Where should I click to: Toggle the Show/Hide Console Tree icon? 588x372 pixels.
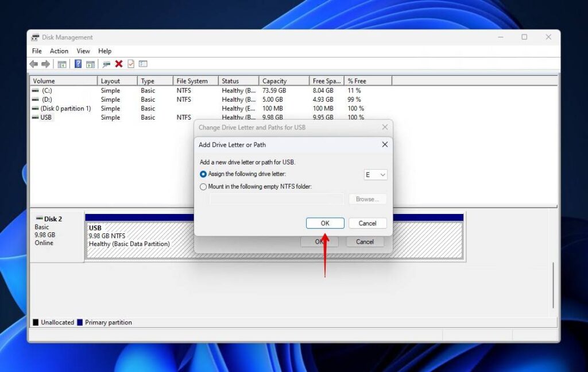click(61, 64)
